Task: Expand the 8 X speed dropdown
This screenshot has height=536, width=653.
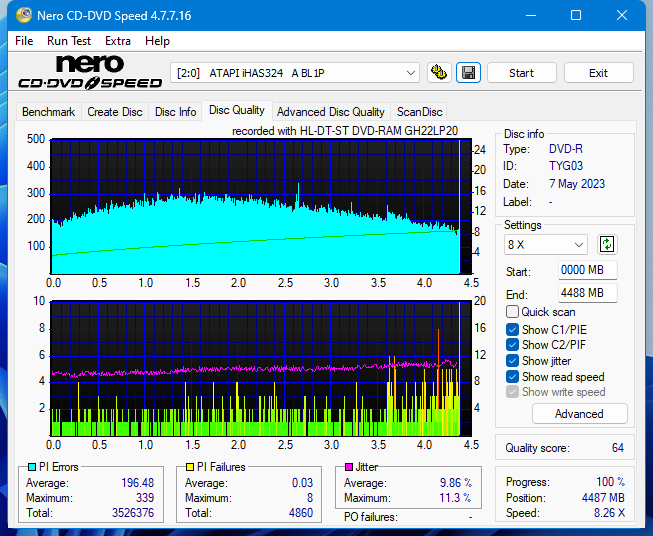Action: pyautogui.click(x=546, y=244)
